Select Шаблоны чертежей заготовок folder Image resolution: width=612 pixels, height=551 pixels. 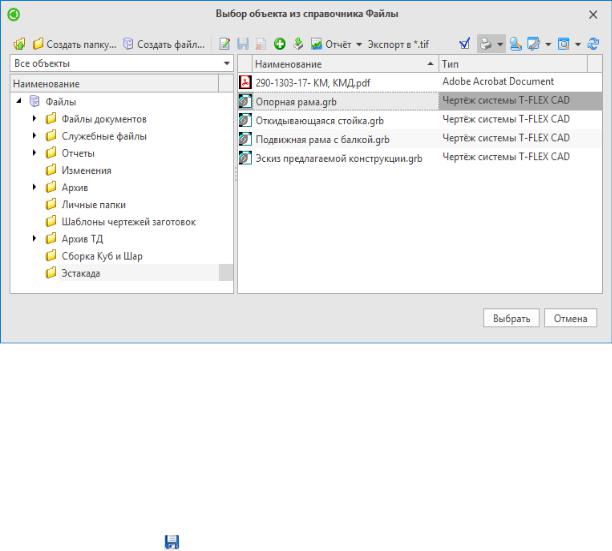(128, 222)
